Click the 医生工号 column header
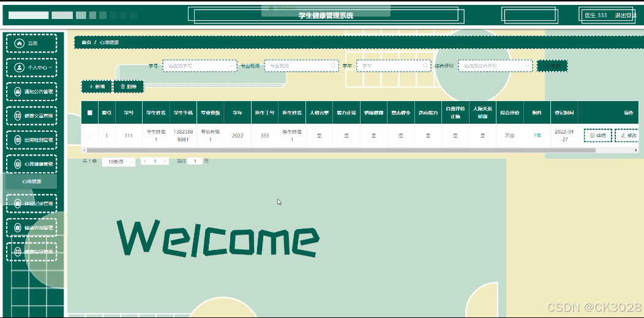Image resolution: width=644 pixels, height=318 pixels. (264, 113)
